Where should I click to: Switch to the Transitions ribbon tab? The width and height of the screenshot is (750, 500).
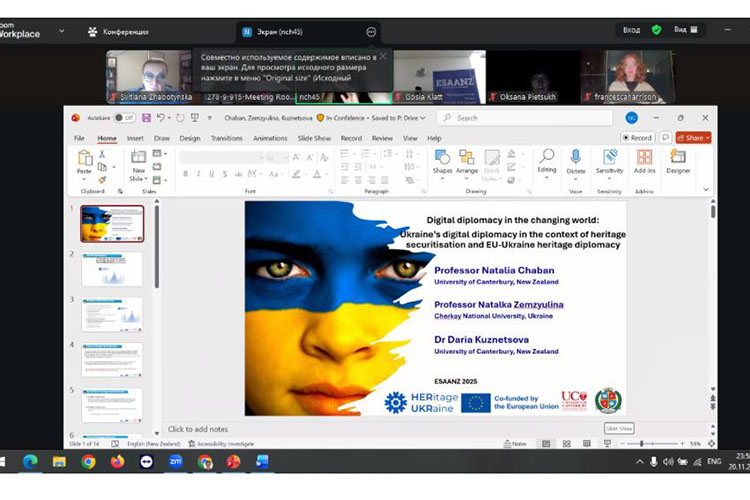226,138
